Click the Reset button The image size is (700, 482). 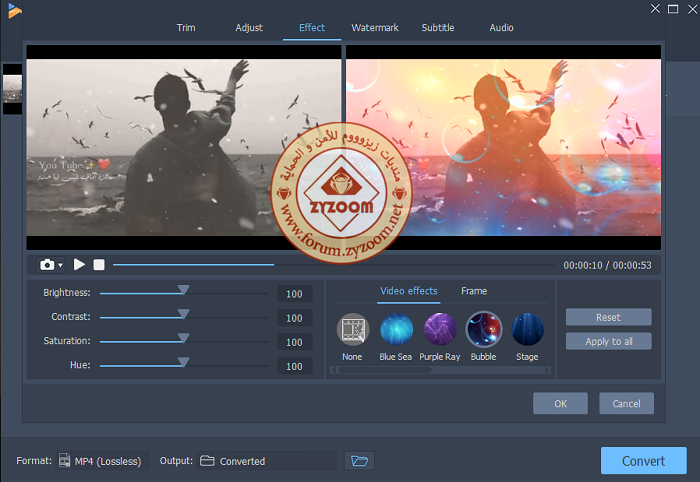tap(608, 317)
